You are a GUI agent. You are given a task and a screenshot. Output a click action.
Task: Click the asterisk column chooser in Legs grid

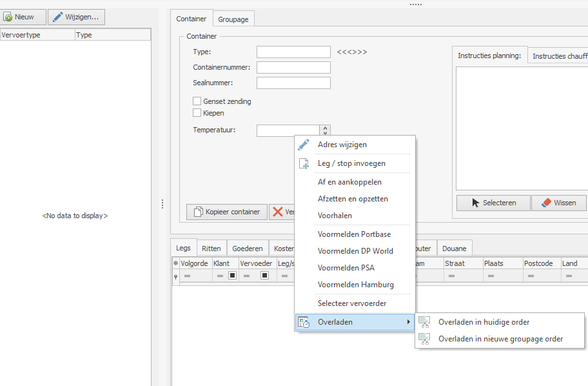[x=175, y=263]
